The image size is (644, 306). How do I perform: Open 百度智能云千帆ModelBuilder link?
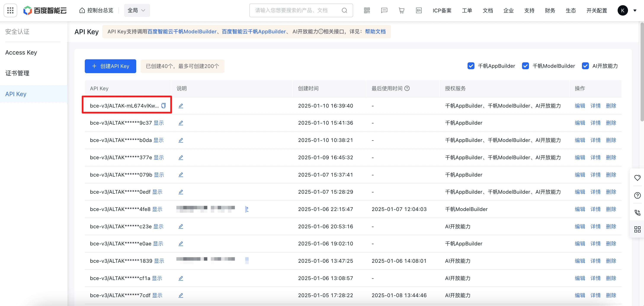(x=182, y=32)
